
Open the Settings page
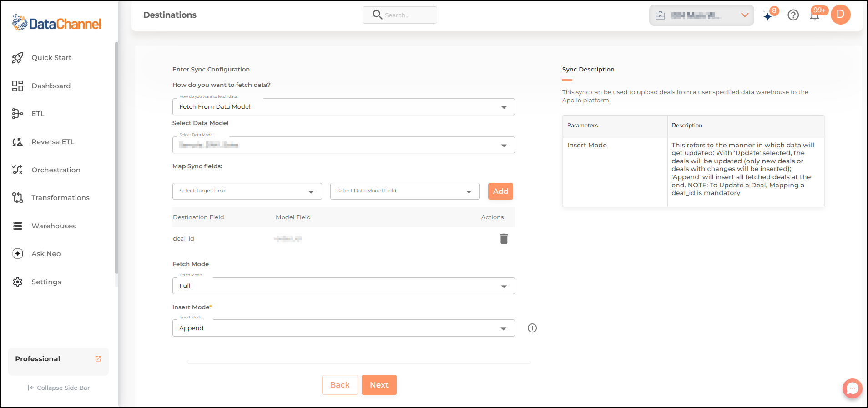click(46, 282)
